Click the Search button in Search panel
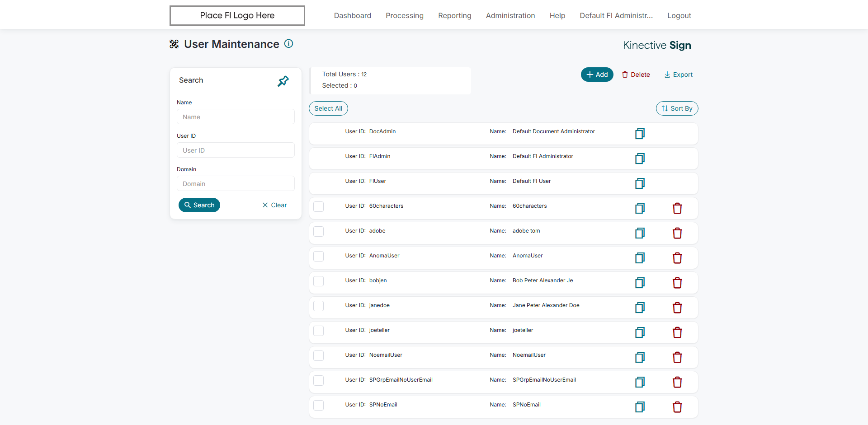Image resolution: width=868 pixels, height=425 pixels. 199,205
